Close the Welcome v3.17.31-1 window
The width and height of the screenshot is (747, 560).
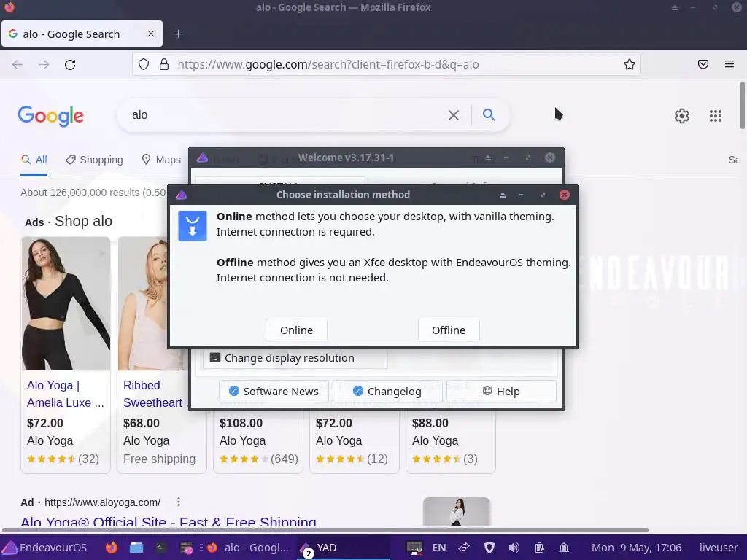[x=550, y=157]
